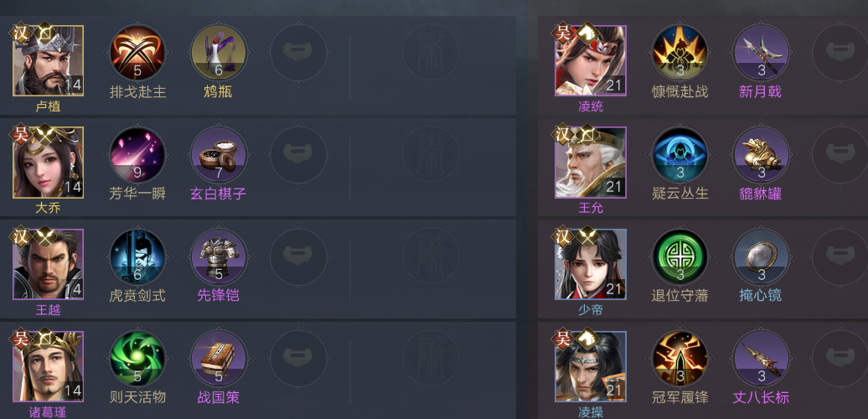Open the 退位守藩 skill icon
The width and height of the screenshot is (868, 419).
pyautogui.click(x=679, y=256)
